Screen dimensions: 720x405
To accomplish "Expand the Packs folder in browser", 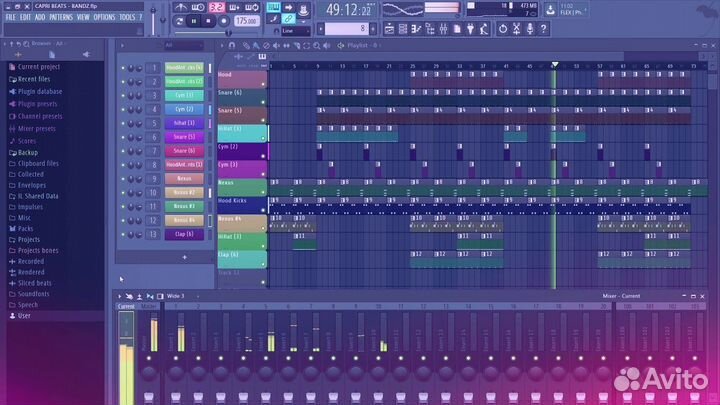I will (25, 228).
